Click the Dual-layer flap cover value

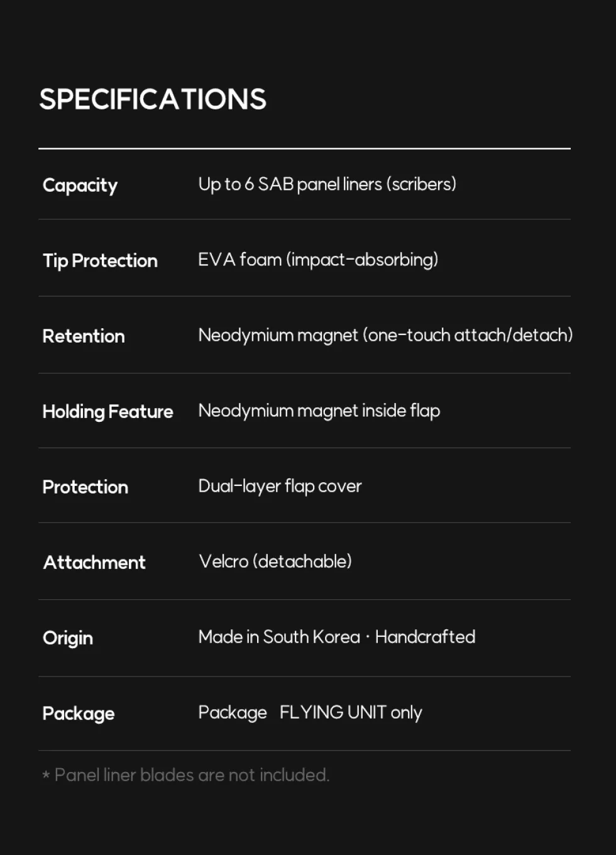point(280,486)
